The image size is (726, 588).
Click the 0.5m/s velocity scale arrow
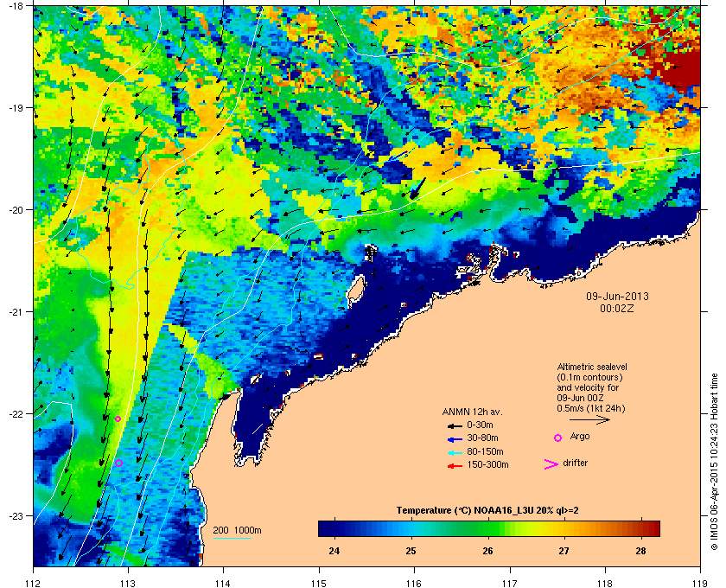click(x=589, y=419)
